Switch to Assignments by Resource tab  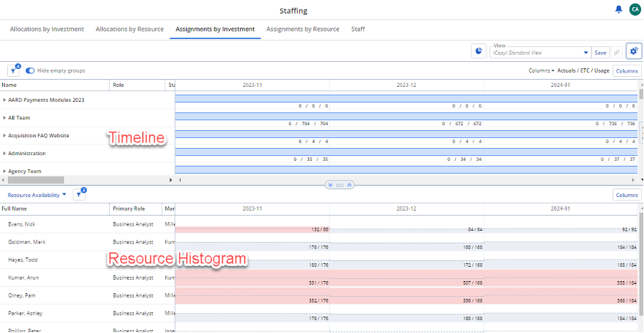click(x=303, y=29)
